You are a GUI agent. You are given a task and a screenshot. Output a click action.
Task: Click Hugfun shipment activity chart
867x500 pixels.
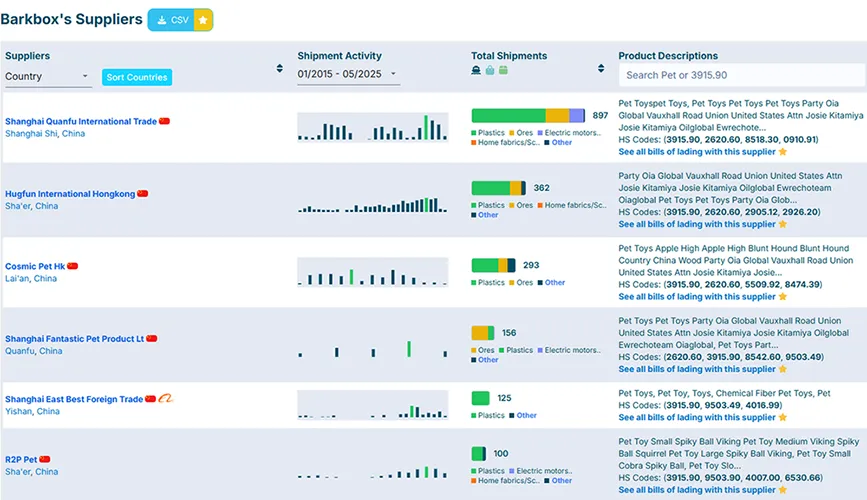373,205
